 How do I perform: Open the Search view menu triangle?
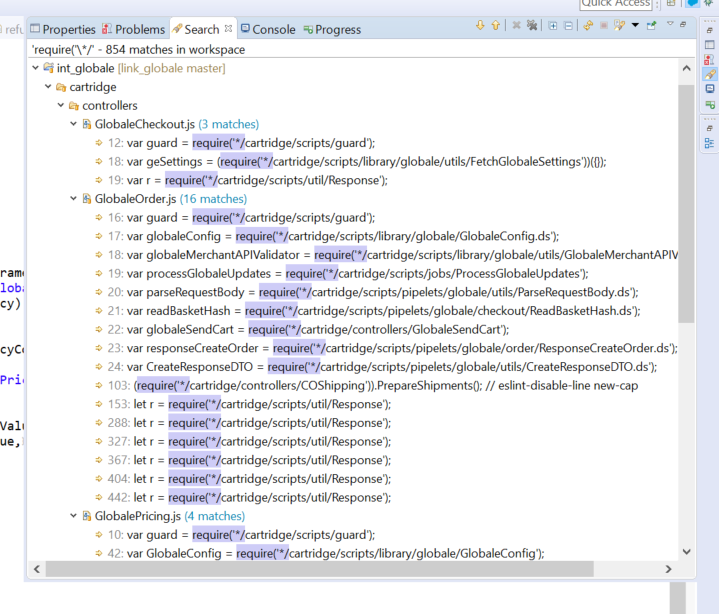coord(670,24)
